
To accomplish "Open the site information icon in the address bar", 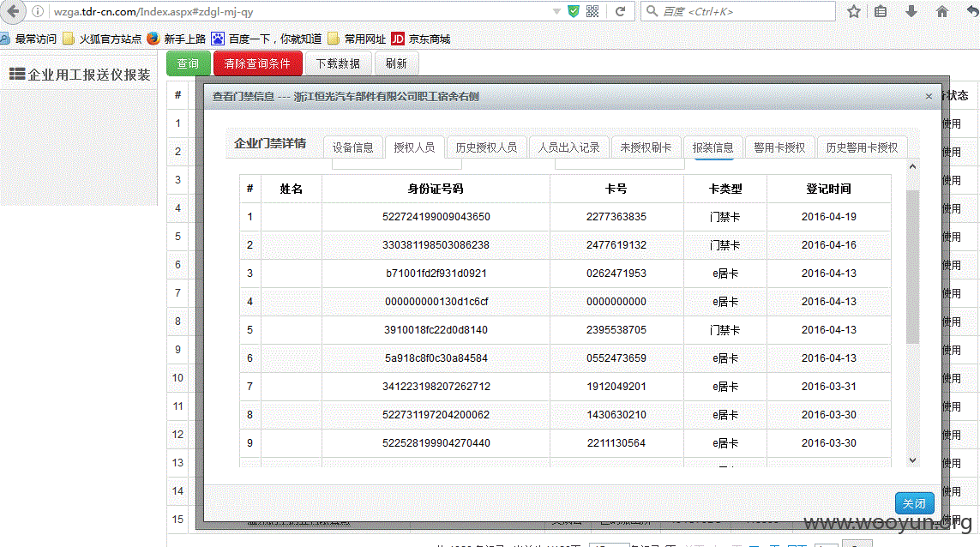I will tap(38, 11).
